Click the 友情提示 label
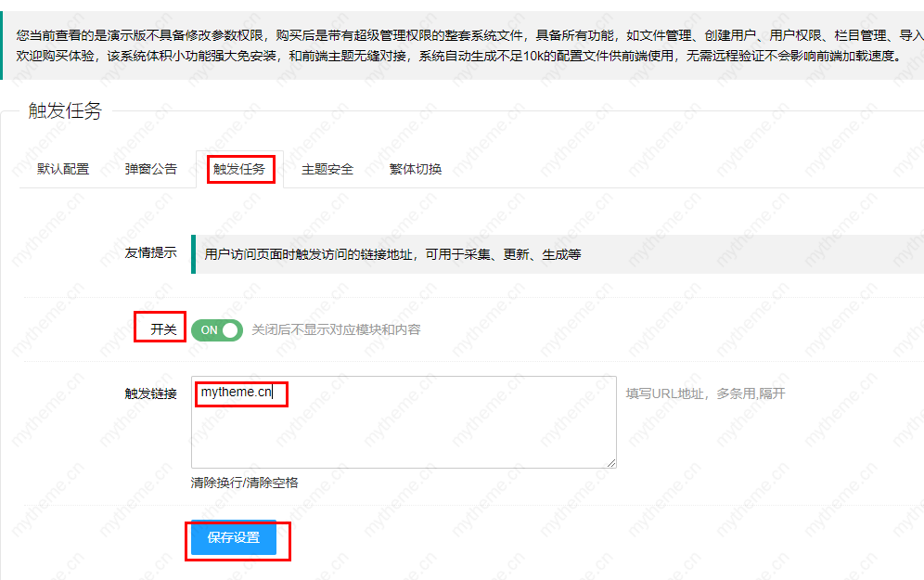 click(x=150, y=253)
